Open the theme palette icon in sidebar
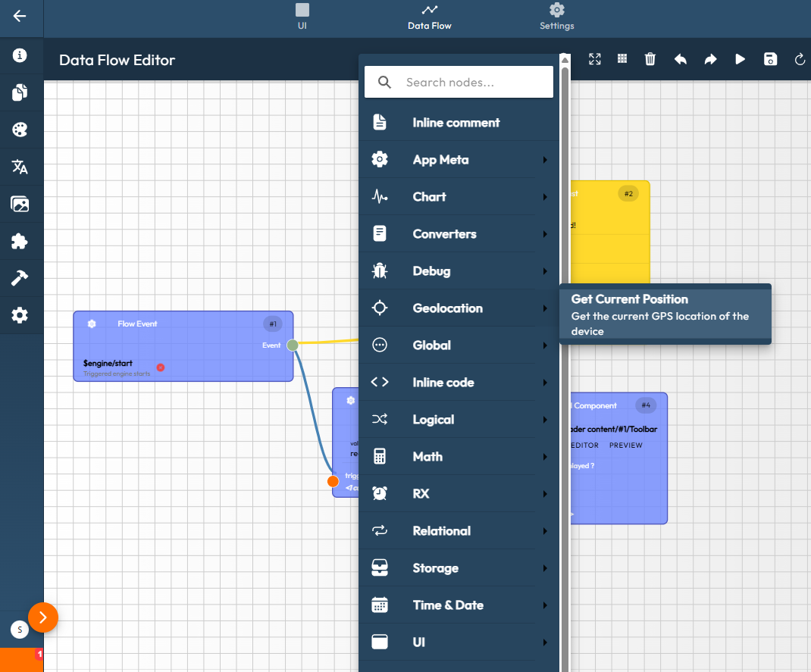Viewport: 811px width, 672px height. coord(20,130)
